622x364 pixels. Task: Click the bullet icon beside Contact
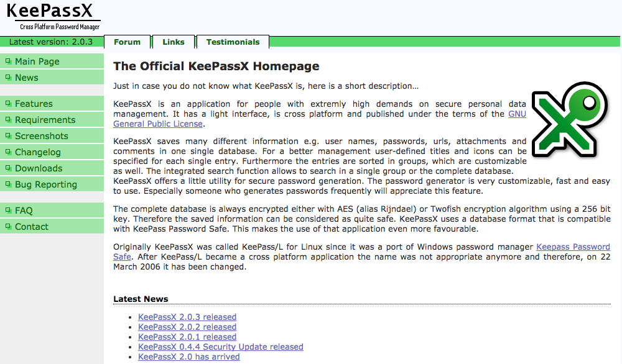point(8,227)
